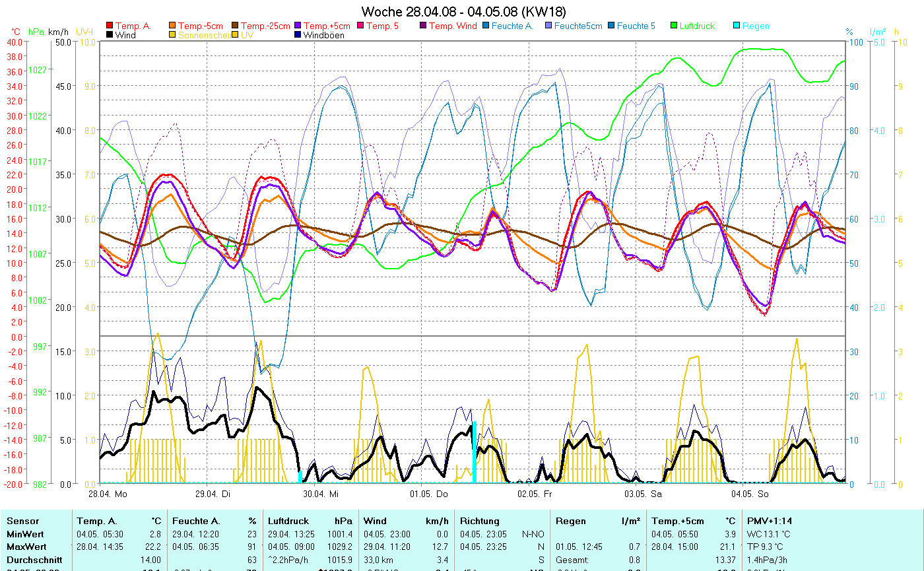Click the red Temp. A. legend swatch

pyautogui.click(x=110, y=26)
